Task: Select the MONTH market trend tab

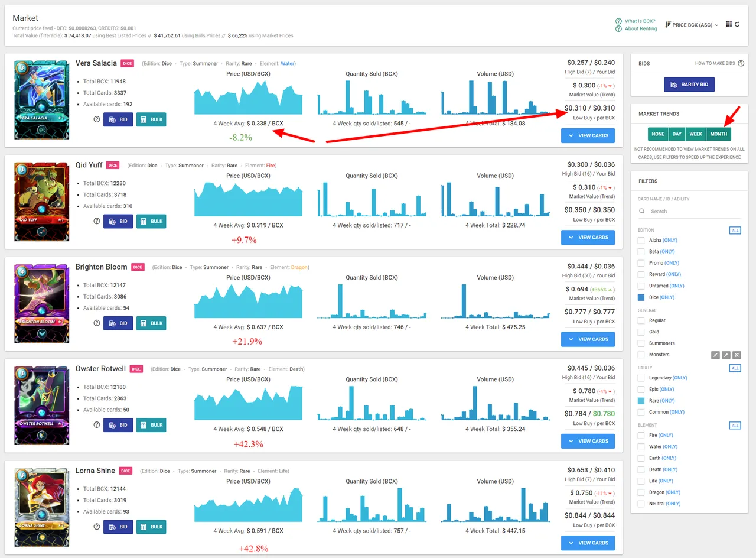Action: coord(719,134)
